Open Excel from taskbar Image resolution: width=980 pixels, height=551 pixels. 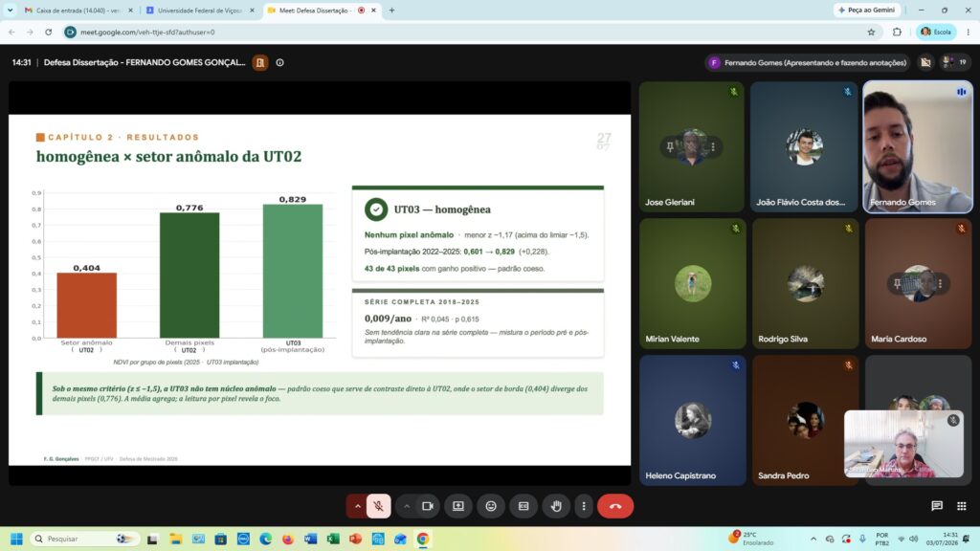pos(332,539)
